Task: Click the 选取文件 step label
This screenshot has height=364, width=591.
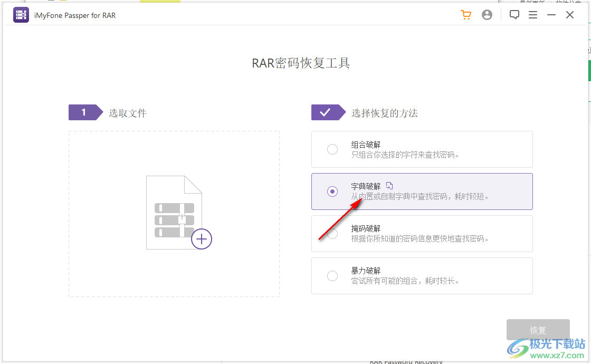Action: pos(127,113)
